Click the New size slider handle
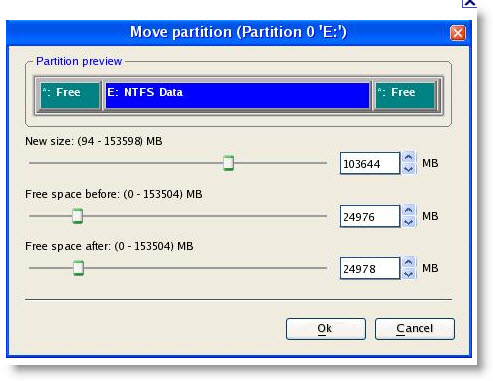 point(228,163)
